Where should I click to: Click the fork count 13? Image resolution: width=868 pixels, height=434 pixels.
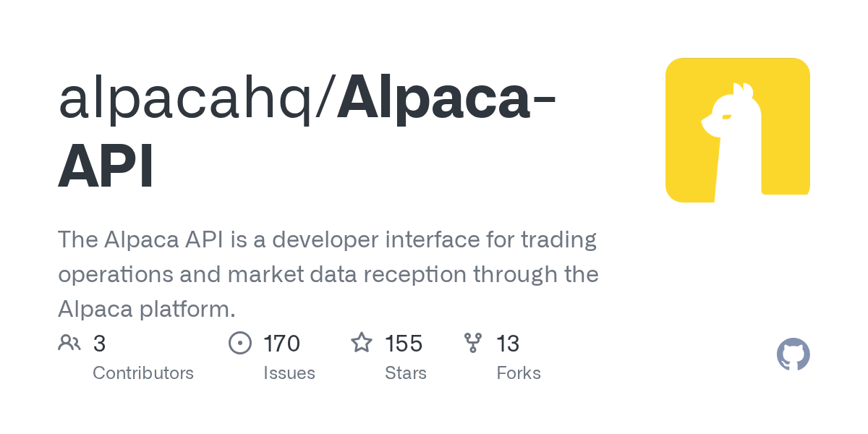[509, 344]
